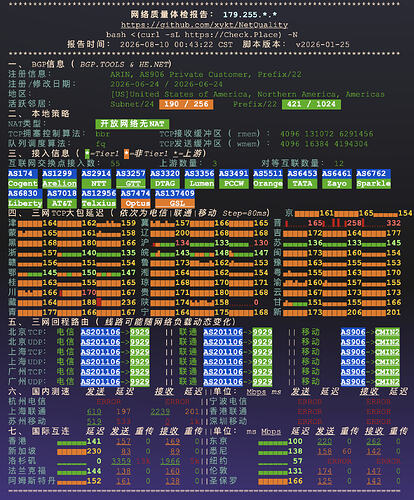
Task: Select the fq queue scheduling value
Action: click(x=101, y=144)
